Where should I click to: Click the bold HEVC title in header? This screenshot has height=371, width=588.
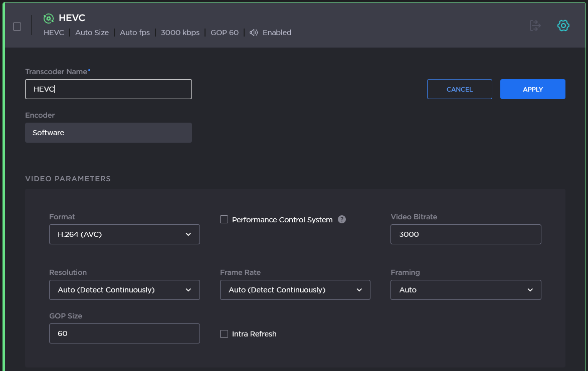[x=72, y=18]
